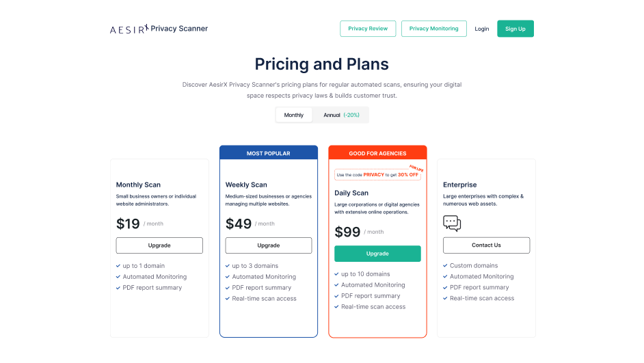Click the 'MOST POPULAR' plan header
The width and height of the screenshot is (644, 363).
(x=269, y=153)
